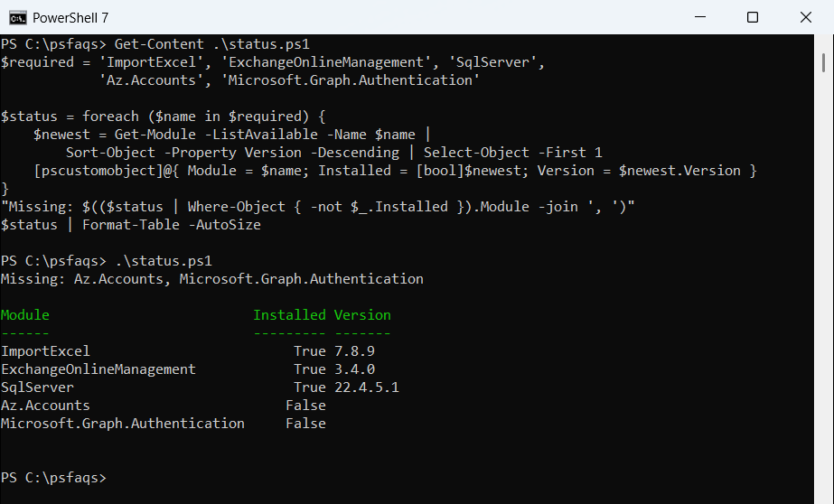834x504 pixels.
Task: Click the green 'Installed' column header
Action: [289, 315]
